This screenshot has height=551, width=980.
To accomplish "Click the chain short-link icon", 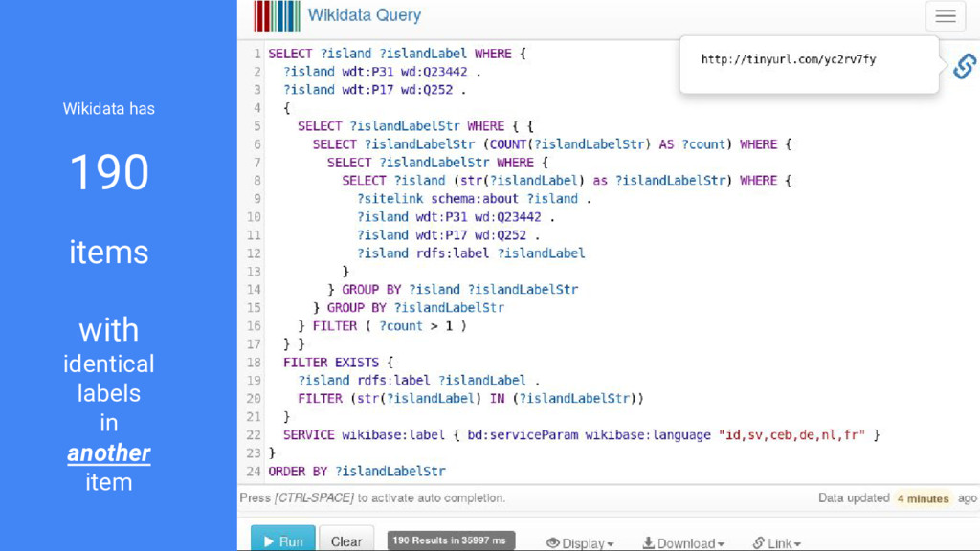I will click(x=965, y=66).
